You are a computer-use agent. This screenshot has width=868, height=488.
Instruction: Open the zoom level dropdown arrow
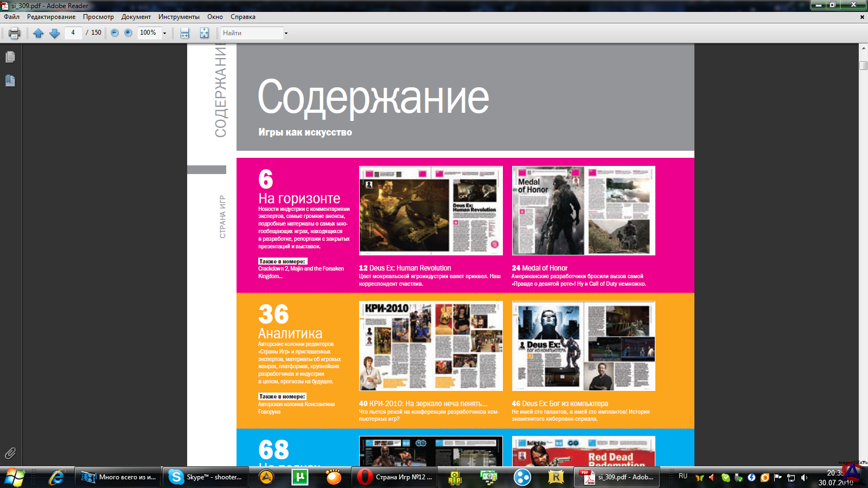(x=165, y=33)
